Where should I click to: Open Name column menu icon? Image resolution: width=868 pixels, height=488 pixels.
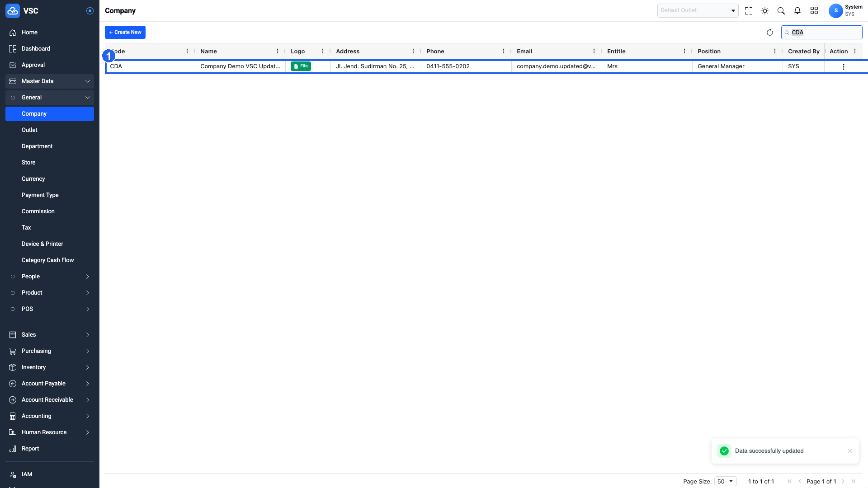pos(278,52)
